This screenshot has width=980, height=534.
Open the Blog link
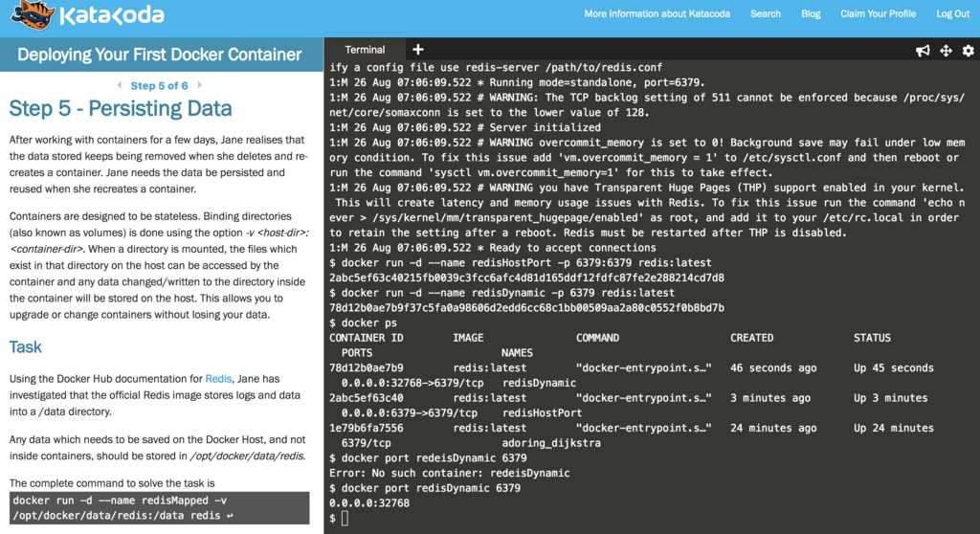(811, 13)
